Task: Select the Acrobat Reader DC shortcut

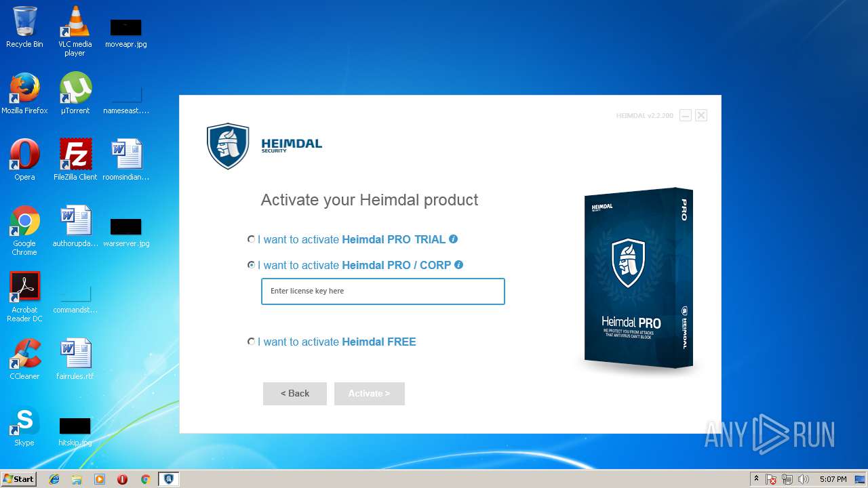Action: [x=24, y=297]
